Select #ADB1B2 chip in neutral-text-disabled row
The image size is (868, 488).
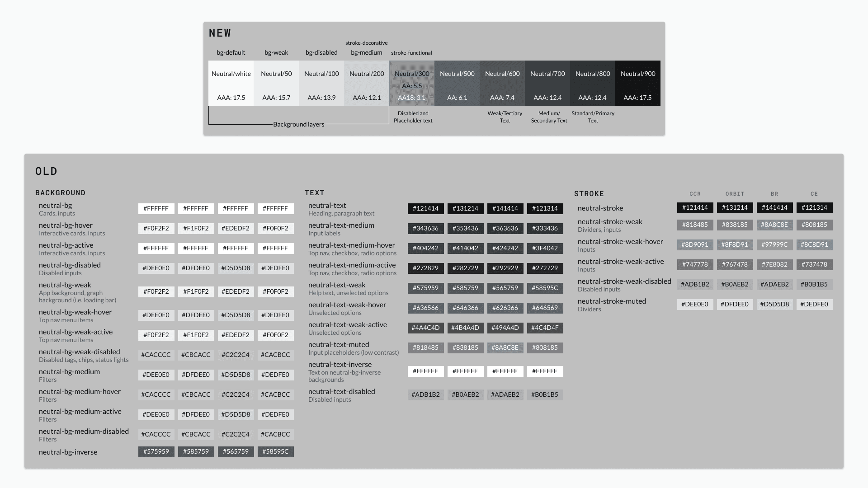tap(426, 395)
